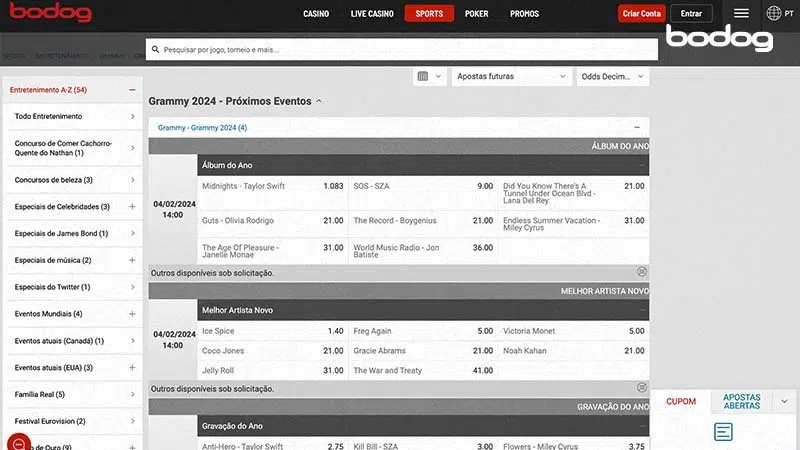The image size is (800, 450).
Task: Click the calendar grid view icon
Action: point(423,76)
